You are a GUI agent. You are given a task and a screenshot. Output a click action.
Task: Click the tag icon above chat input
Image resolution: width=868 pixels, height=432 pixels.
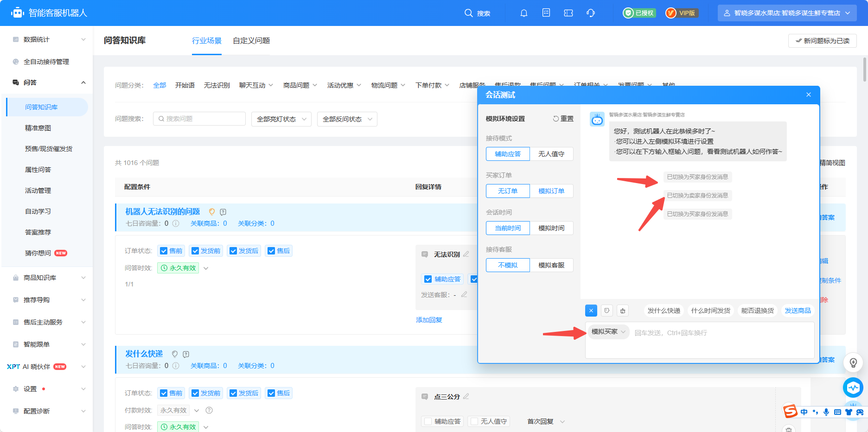[607, 311]
